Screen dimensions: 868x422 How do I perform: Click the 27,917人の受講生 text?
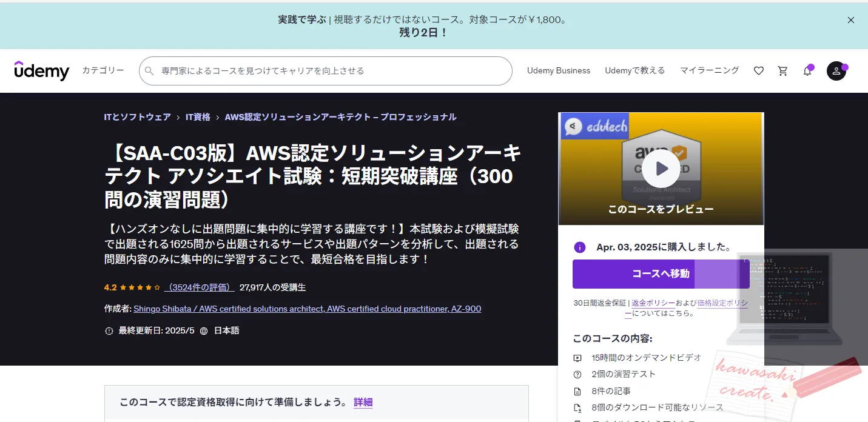[x=273, y=287]
